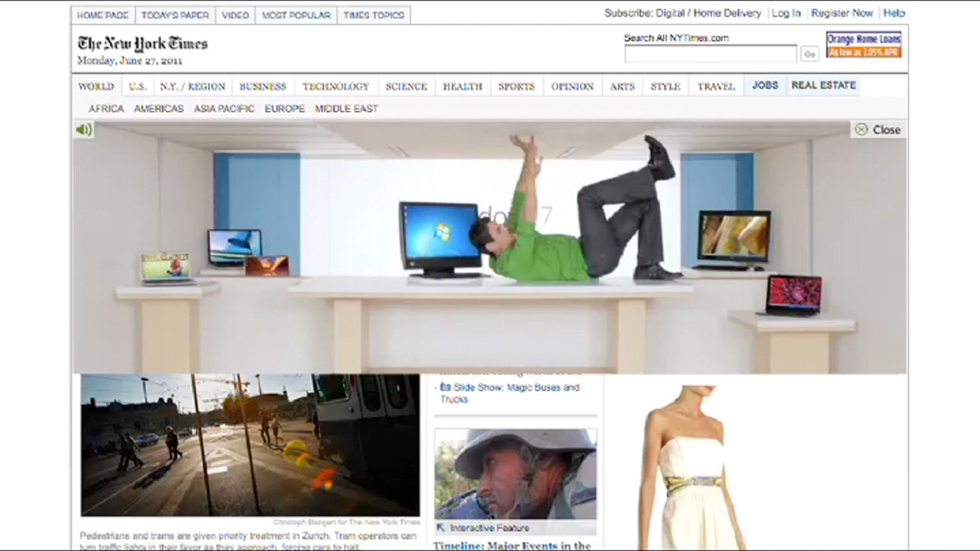980x551 pixels.
Task: Close the expanded Windows 7 advertisement
Action: point(878,130)
